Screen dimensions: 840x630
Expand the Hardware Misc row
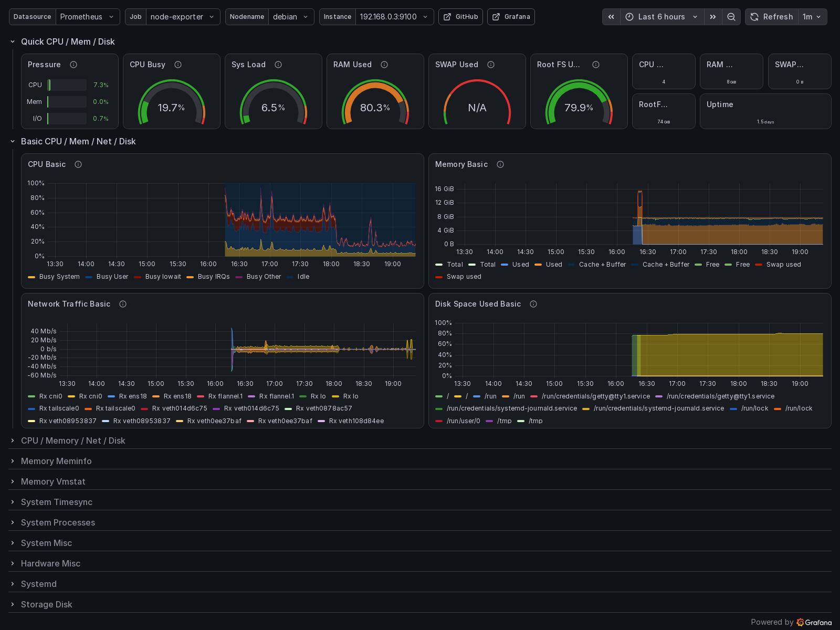50,563
